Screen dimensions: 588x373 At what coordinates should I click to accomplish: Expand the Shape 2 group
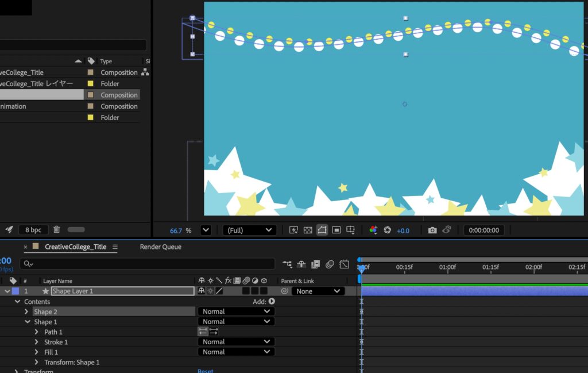(26, 312)
